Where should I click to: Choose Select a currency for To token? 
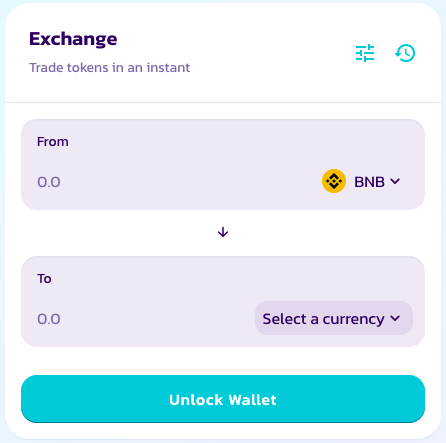(334, 318)
